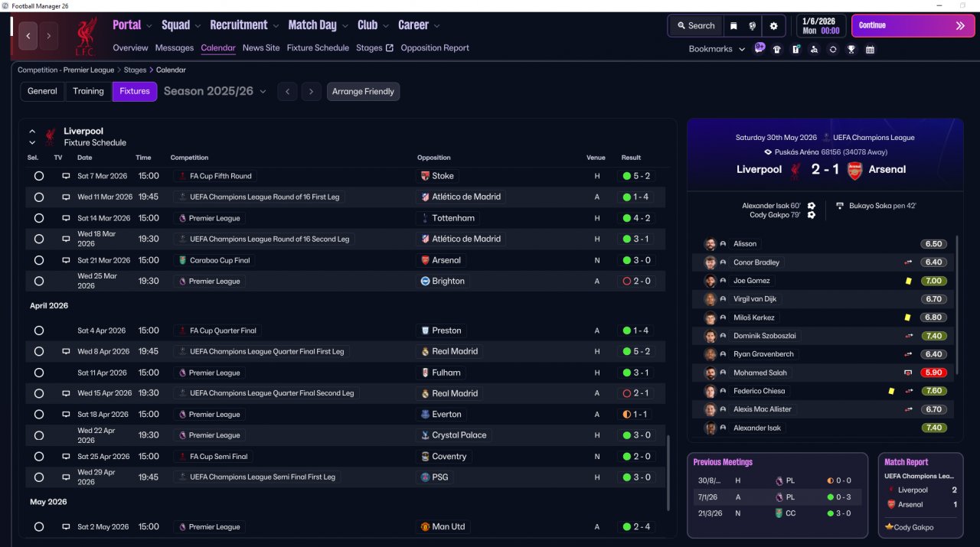980x547 pixels.
Task: Select the Everton fixture radio button
Action: pyautogui.click(x=39, y=415)
